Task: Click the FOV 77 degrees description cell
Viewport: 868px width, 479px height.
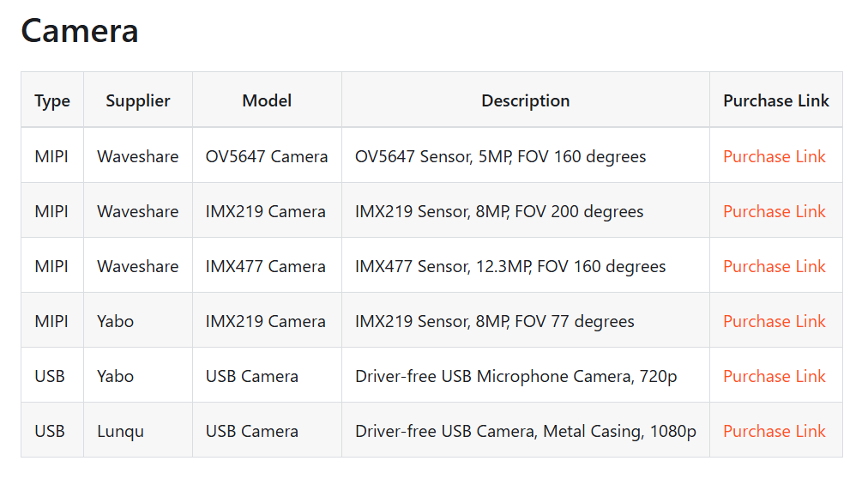Action: pos(495,321)
